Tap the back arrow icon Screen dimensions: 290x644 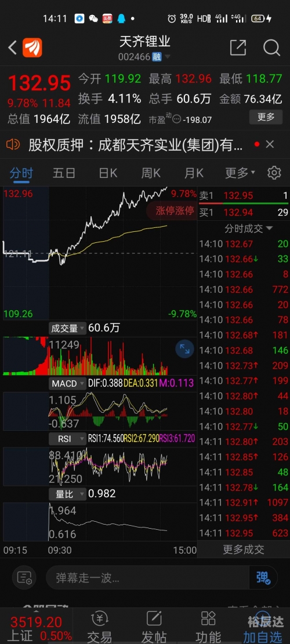click(12, 48)
